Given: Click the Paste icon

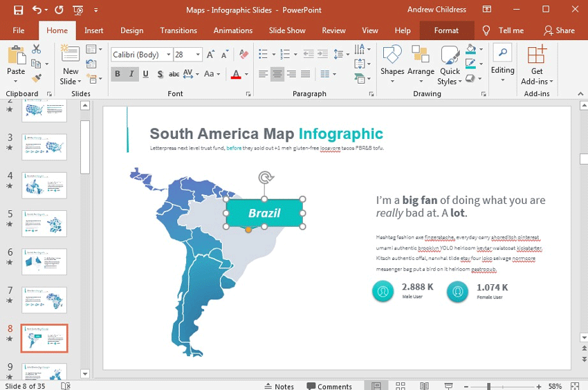Looking at the screenshot, I should 16,55.
